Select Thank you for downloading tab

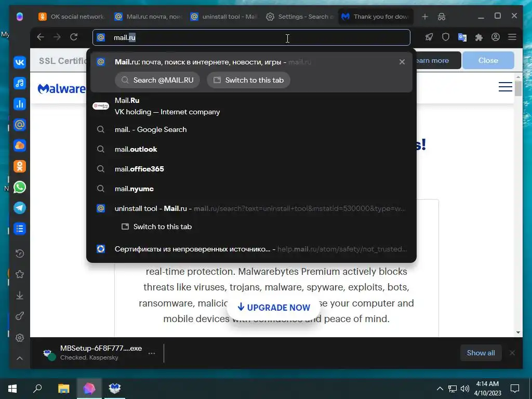click(x=376, y=17)
